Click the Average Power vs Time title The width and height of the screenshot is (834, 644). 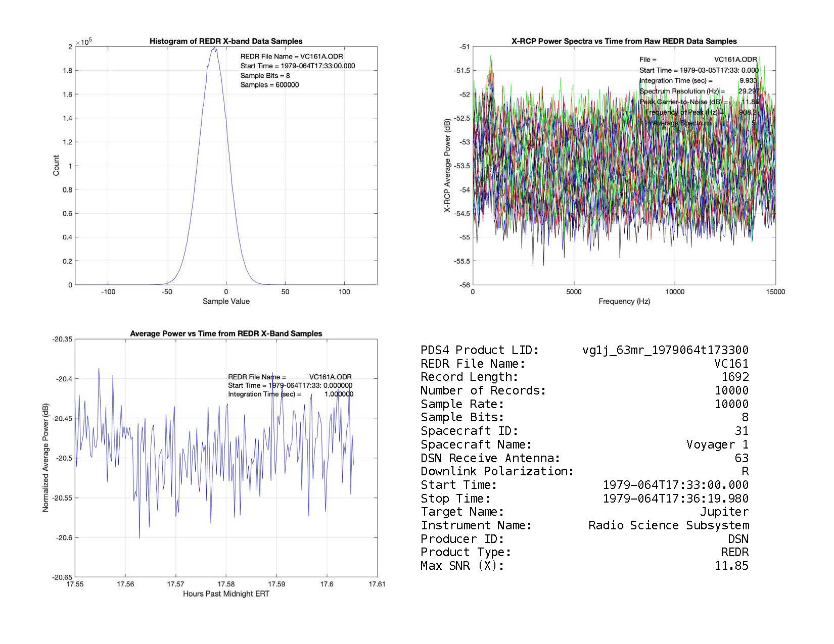[226, 334]
